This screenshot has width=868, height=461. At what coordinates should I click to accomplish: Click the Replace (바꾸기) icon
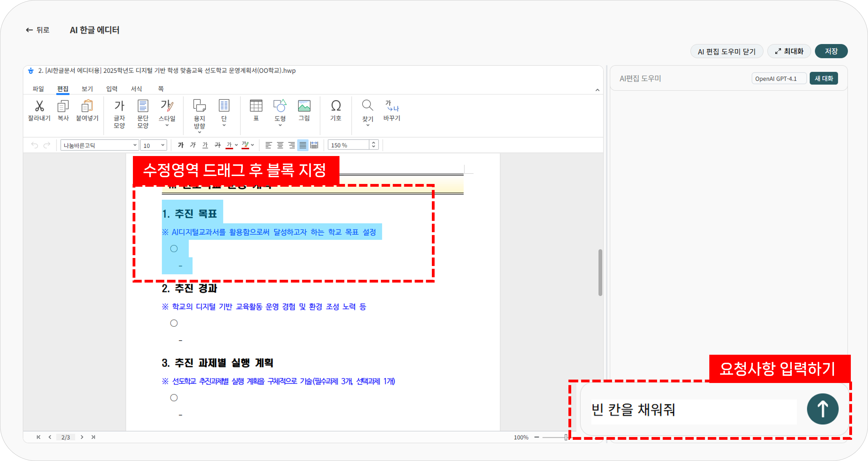(x=392, y=106)
